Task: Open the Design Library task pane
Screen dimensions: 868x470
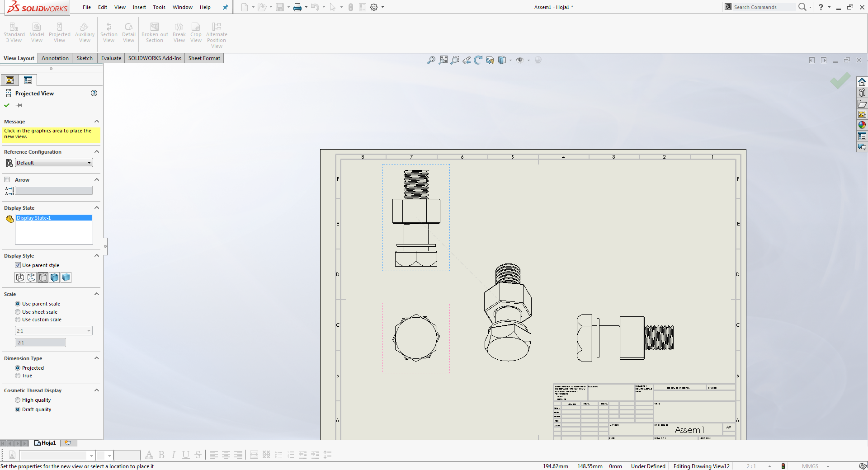Action: [862, 93]
